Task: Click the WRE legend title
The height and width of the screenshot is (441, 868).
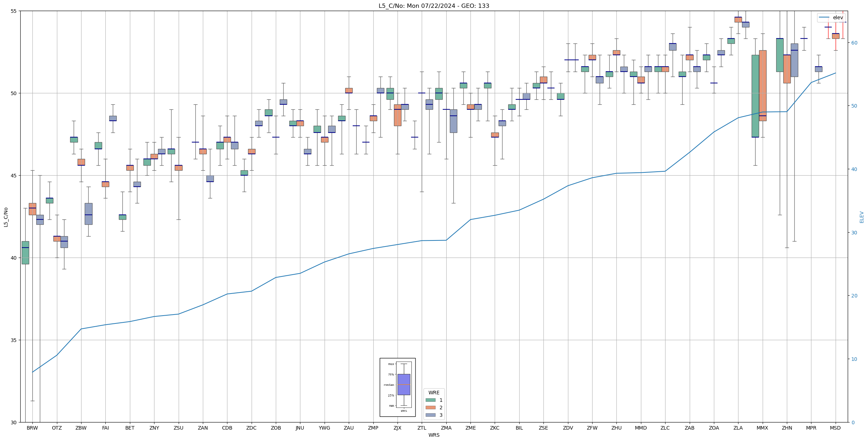Action: point(434,393)
